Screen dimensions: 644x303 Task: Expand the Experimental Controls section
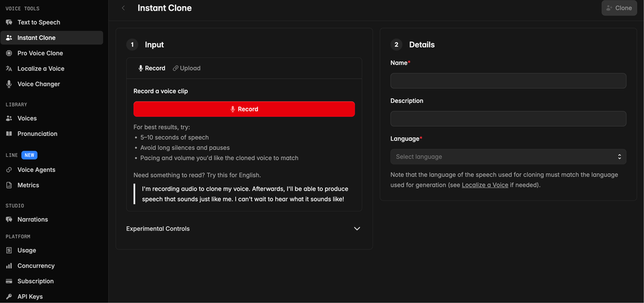pyautogui.click(x=357, y=229)
